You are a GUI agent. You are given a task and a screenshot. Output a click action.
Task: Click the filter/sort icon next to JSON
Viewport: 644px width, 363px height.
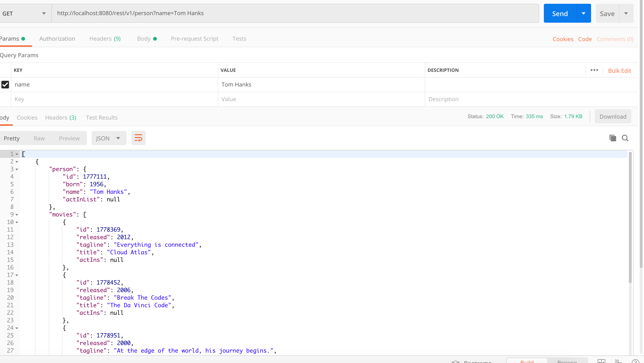[x=138, y=138]
